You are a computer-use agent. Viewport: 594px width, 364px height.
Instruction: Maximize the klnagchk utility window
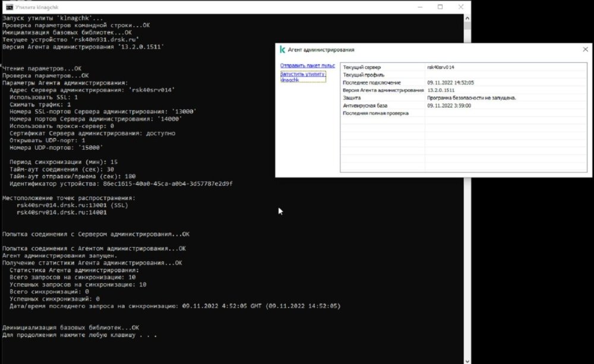click(x=440, y=7)
